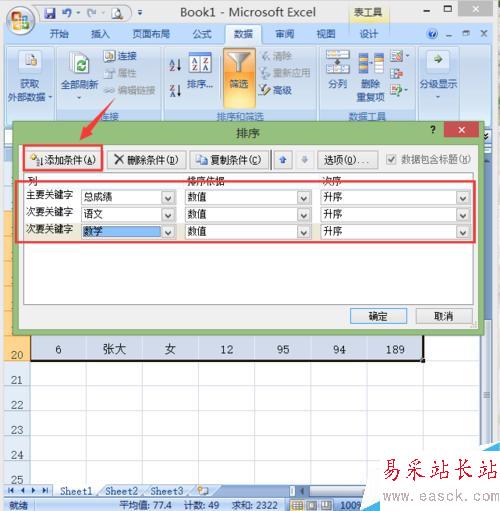The image size is (500, 511).
Task: Go to last sheet navigation arrow
Action: tap(46, 490)
